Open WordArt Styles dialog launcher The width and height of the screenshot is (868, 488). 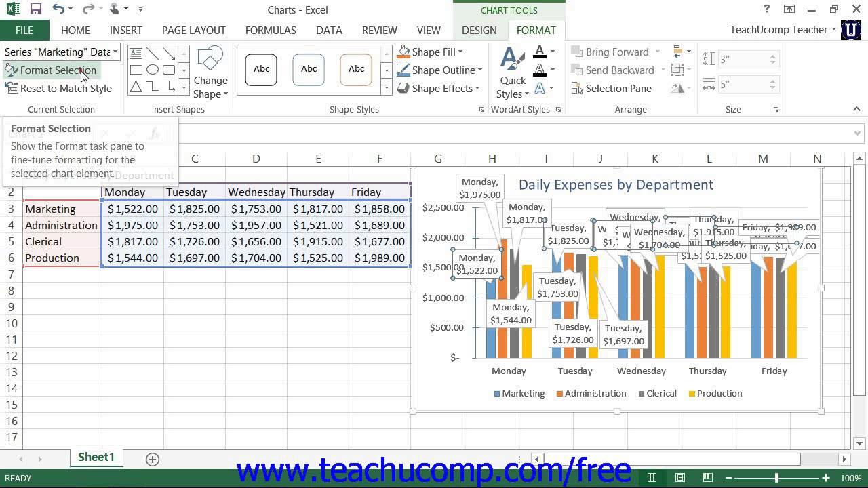[x=558, y=110]
